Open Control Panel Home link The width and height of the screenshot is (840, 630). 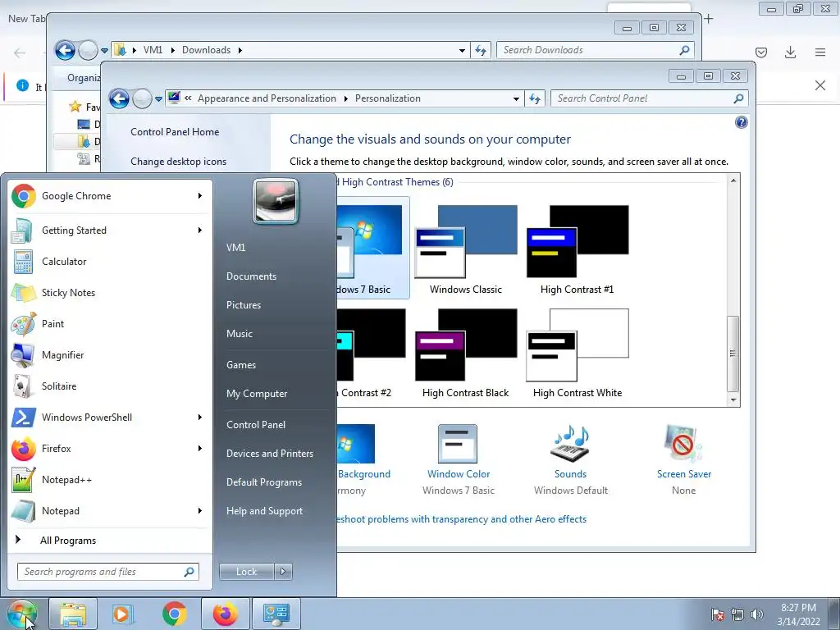(175, 132)
